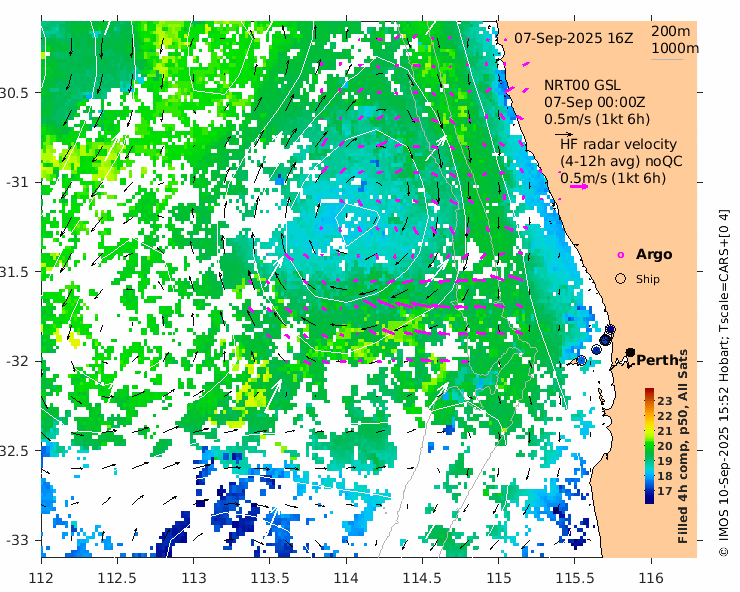740x592 pixels.
Task: Click the colour bar value '17'
Action: (x=664, y=491)
